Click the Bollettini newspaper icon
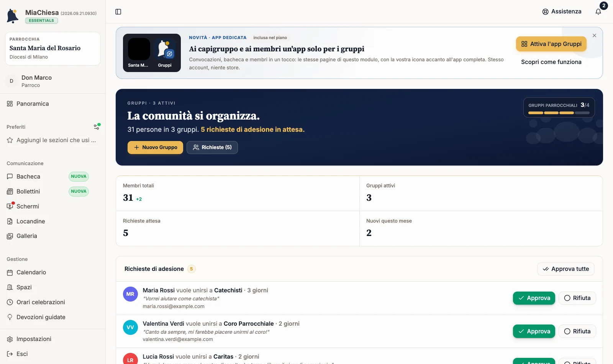This screenshot has width=613, height=364. pyautogui.click(x=10, y=192)
